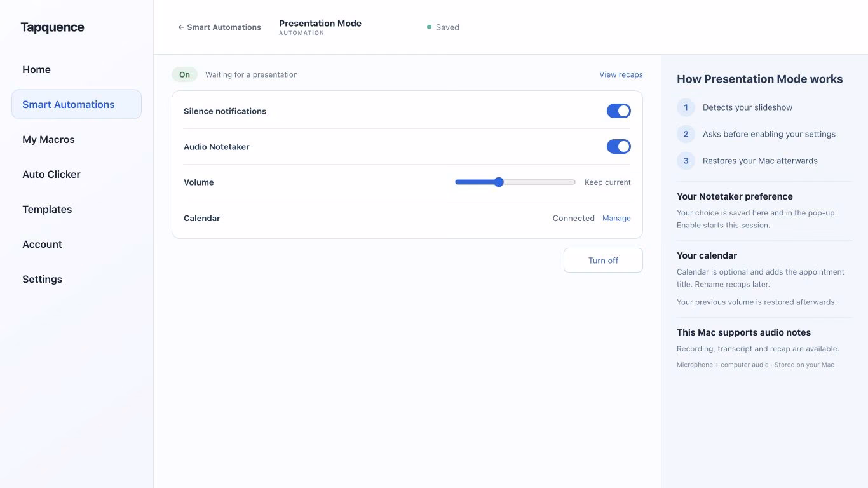Open the Home section
This screenshot has width=868, height=488.
[76, 69]
